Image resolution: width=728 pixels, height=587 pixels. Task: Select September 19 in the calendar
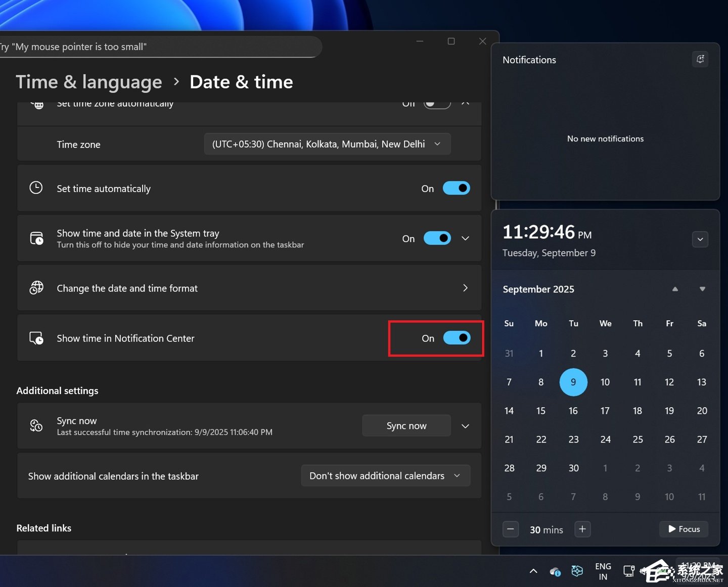click(669, 411)
